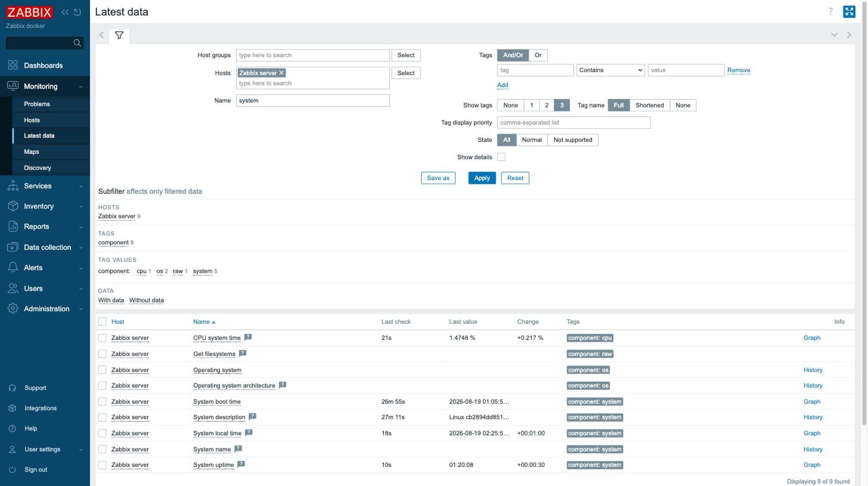Tick the Show details checkbox

pos(501,157)
